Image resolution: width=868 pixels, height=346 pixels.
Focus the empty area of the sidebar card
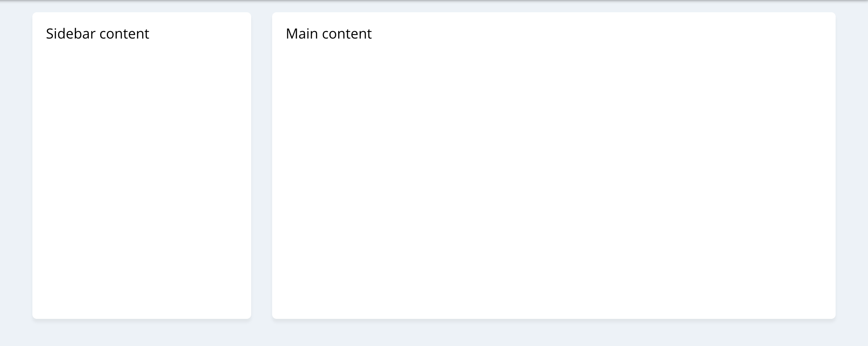click(x=142, y=180)
